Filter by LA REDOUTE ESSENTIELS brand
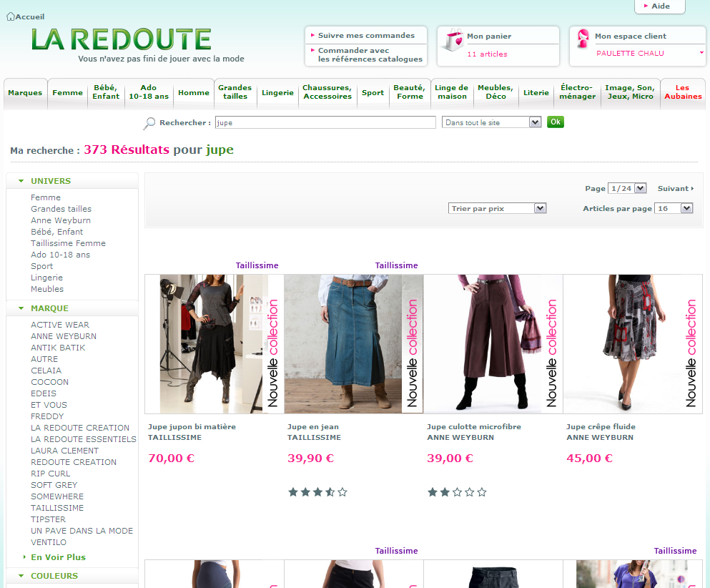The width and height of the screenshot is (710, 588). pyautogui.click(x=84, y=439)
